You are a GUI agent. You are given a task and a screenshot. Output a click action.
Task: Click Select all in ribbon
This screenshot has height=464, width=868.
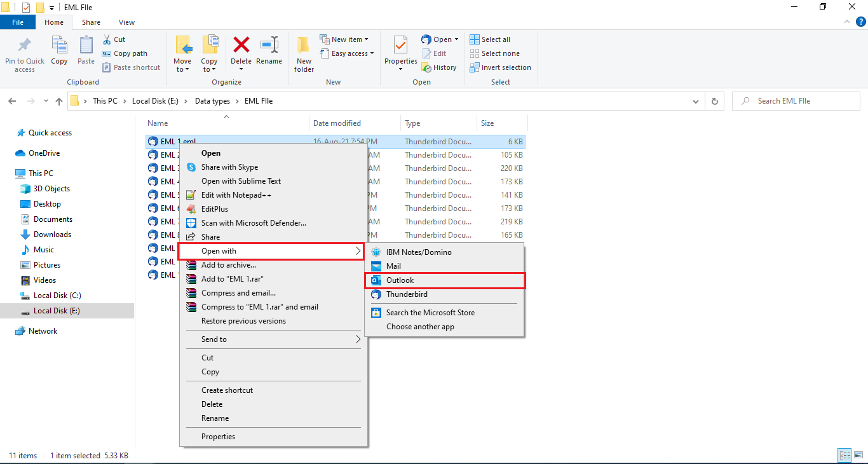490,39
